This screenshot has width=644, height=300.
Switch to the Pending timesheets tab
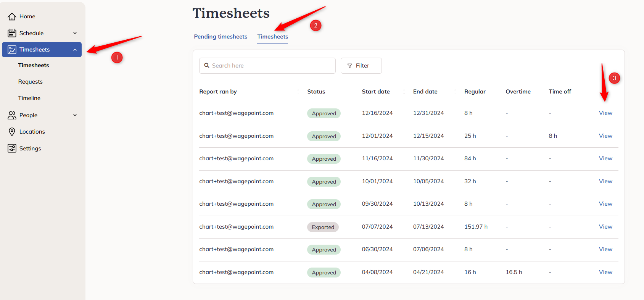(x=221, y=37)
